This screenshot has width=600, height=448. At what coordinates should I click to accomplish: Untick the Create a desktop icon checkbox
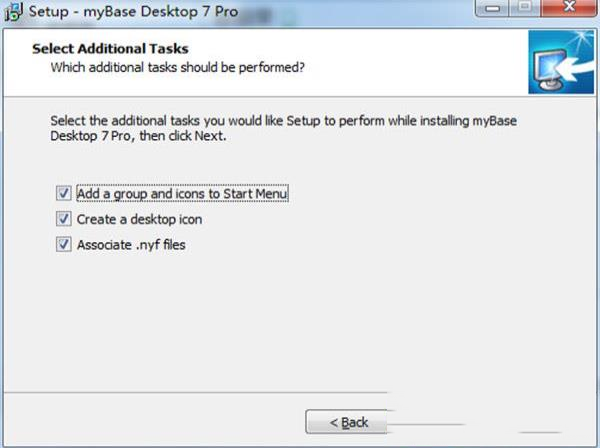tap(64, 218)
